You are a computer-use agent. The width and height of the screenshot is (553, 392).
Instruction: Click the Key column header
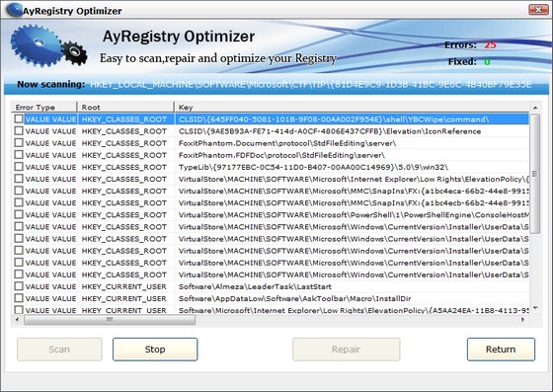pos(352,108)
